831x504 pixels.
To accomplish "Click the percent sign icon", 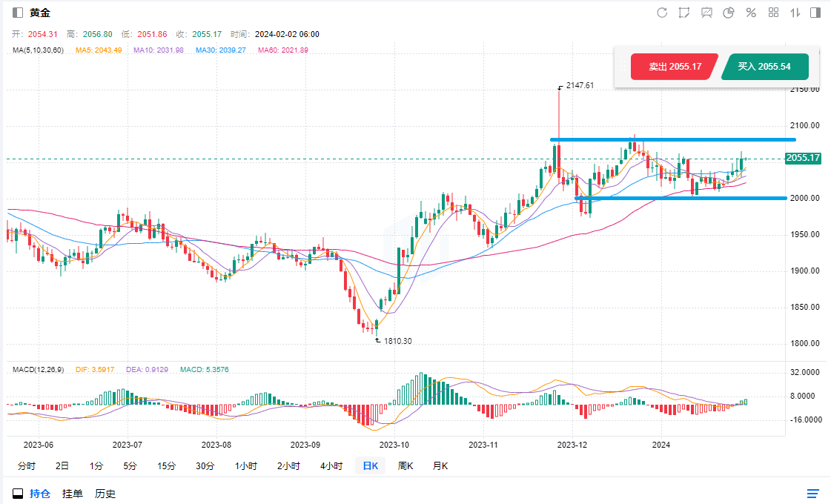I will [x=751, y=13].
